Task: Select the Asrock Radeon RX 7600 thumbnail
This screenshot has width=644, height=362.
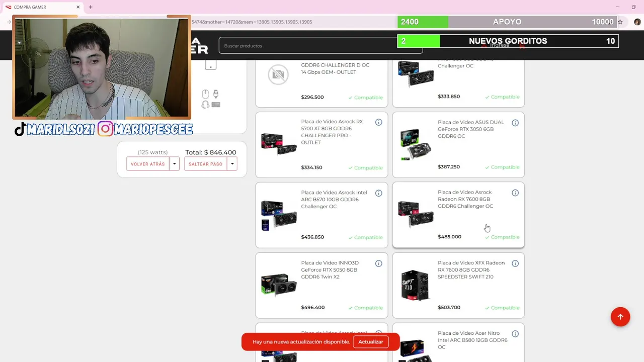Action: coord(416,214)
